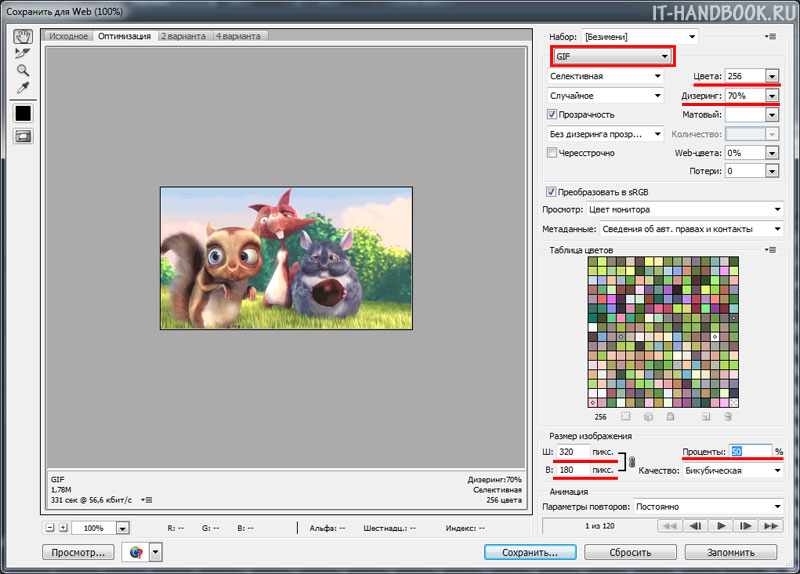Play the animation

coord(720,526)
